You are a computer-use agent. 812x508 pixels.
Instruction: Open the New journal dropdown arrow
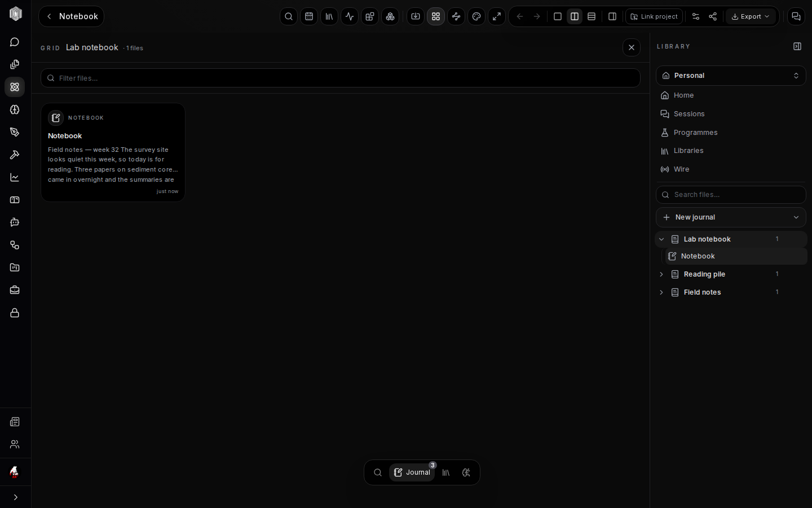click(796, 217)
